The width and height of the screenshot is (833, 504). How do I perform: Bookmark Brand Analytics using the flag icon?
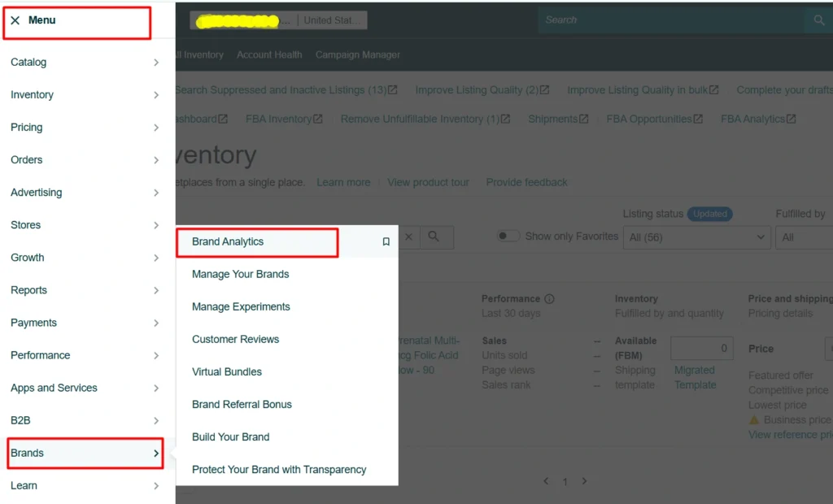coord(386,241)
